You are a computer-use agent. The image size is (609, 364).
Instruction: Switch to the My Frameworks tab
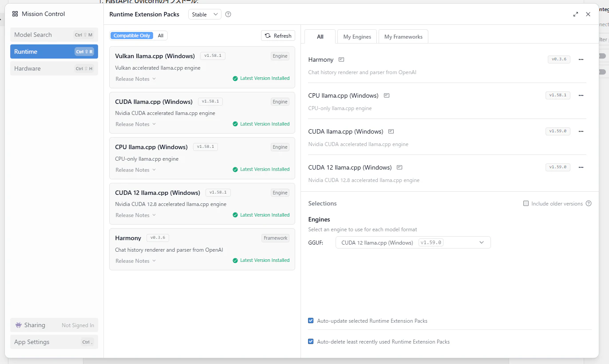pos(403,37)
